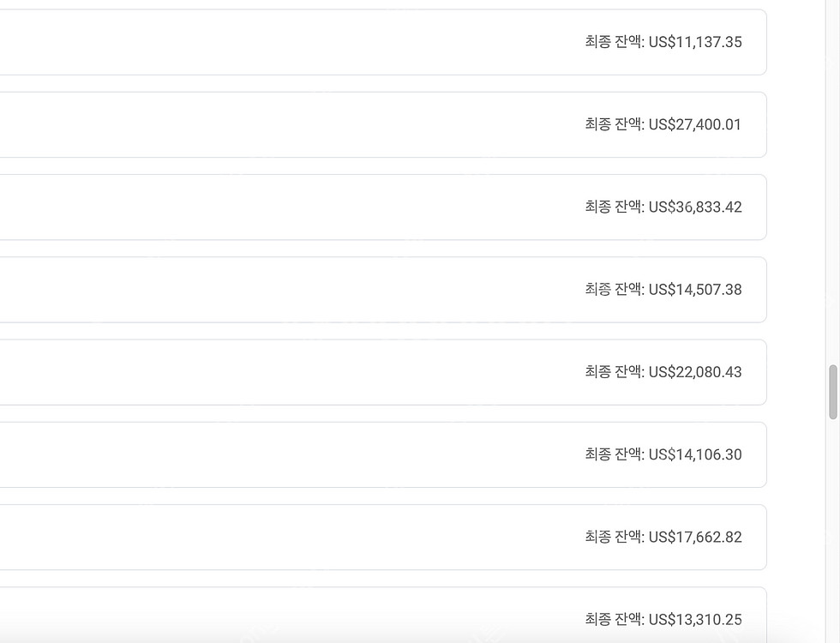Screen dimensions: 840x643
Task: Click the 최종 잔액 label beside US$36,833.42
Action: [614, 207]
